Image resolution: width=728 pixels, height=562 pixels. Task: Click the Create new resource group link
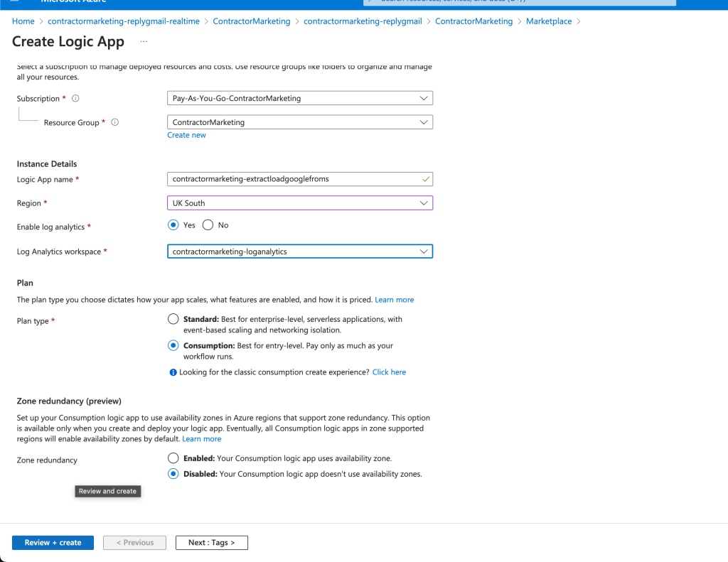[186, 135]
